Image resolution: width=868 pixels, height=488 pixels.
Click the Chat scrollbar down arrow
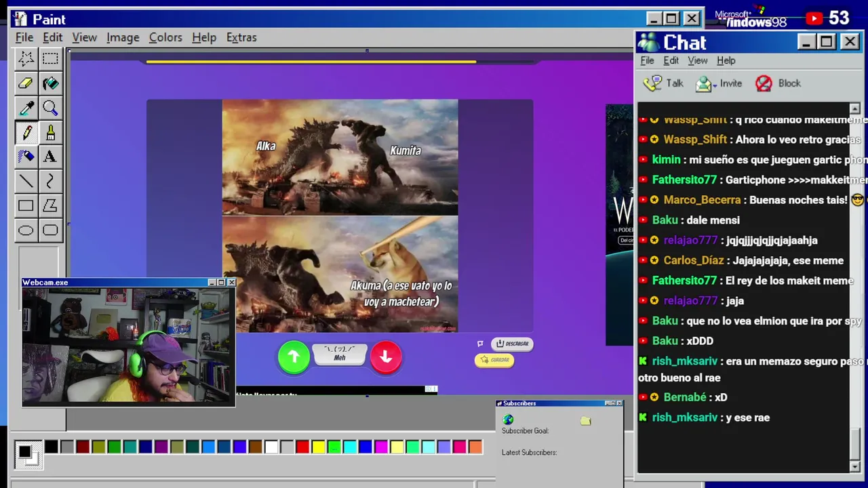coord(854,467)
